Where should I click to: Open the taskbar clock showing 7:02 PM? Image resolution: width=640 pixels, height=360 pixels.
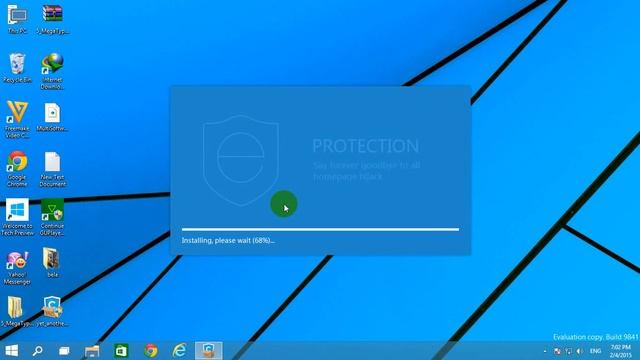(621, 351)
